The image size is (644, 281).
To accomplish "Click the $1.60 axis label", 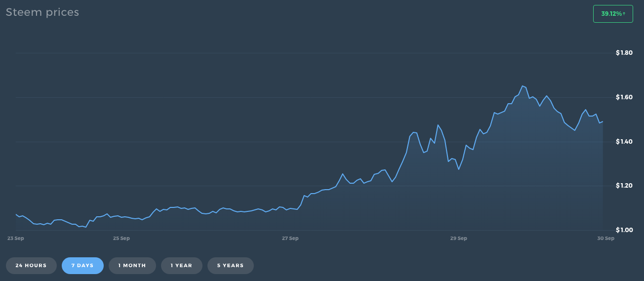I will pos(624,97).
